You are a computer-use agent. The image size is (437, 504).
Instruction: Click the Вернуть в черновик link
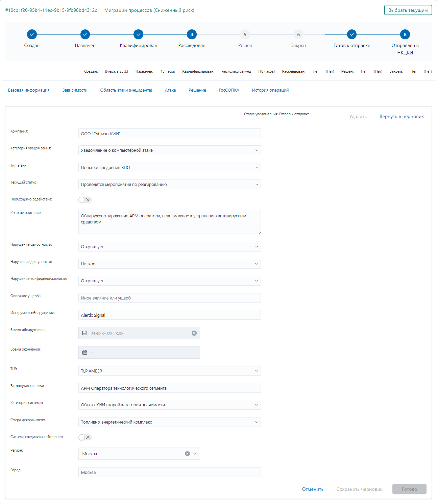point(402,116)
